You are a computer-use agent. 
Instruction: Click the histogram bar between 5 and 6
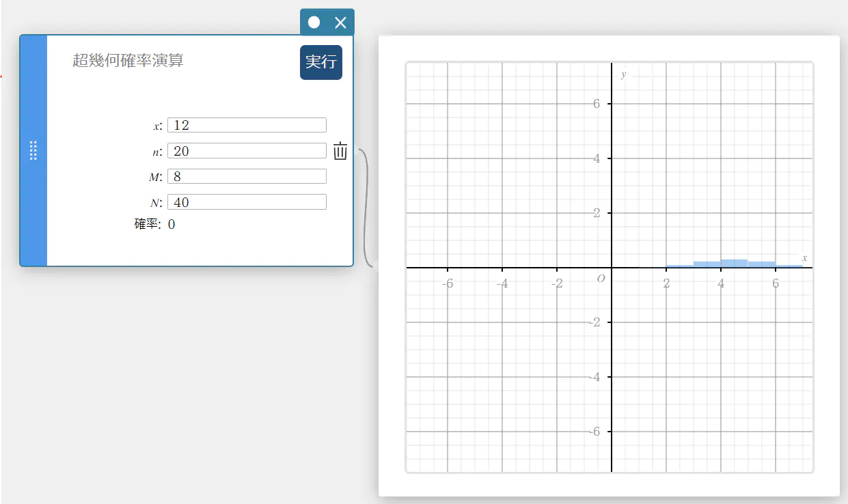(x=761, y=264)
